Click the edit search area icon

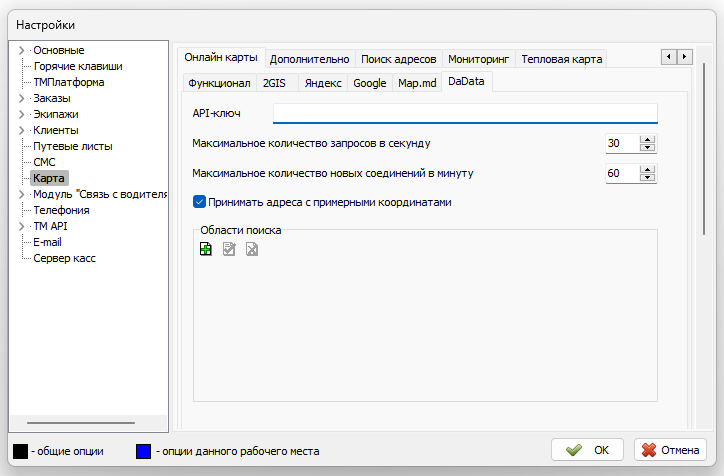(x=229, y=249)
